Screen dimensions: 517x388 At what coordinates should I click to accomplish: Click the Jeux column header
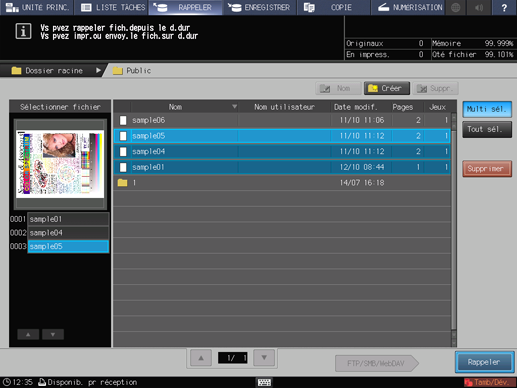[437, 107]
